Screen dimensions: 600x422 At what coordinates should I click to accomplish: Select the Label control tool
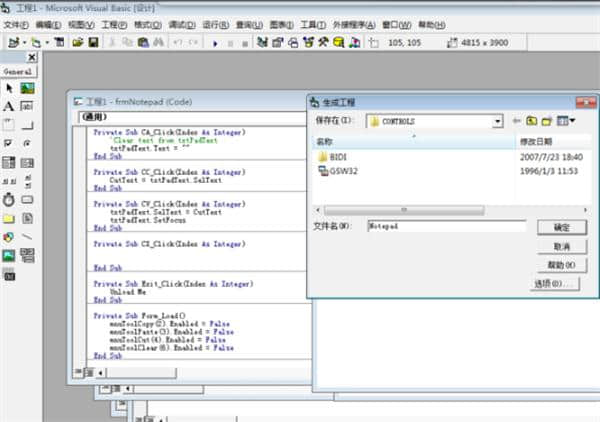click(9, 106)
